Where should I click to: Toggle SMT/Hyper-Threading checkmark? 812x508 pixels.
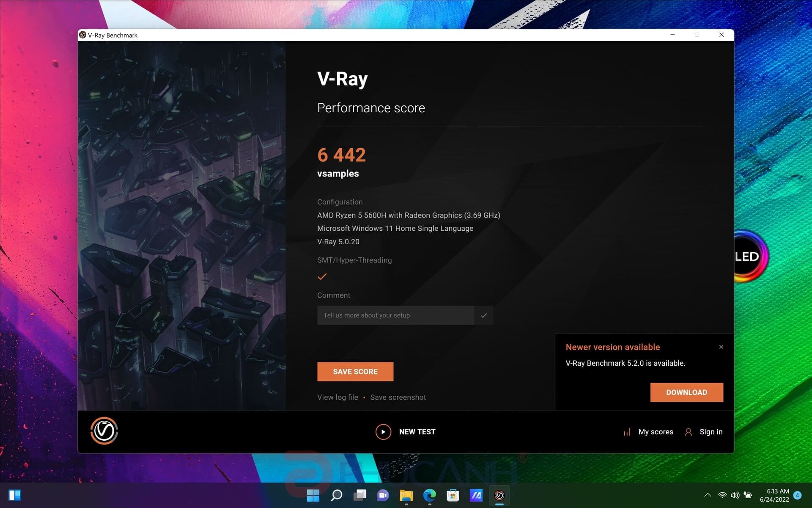point(322,276)
